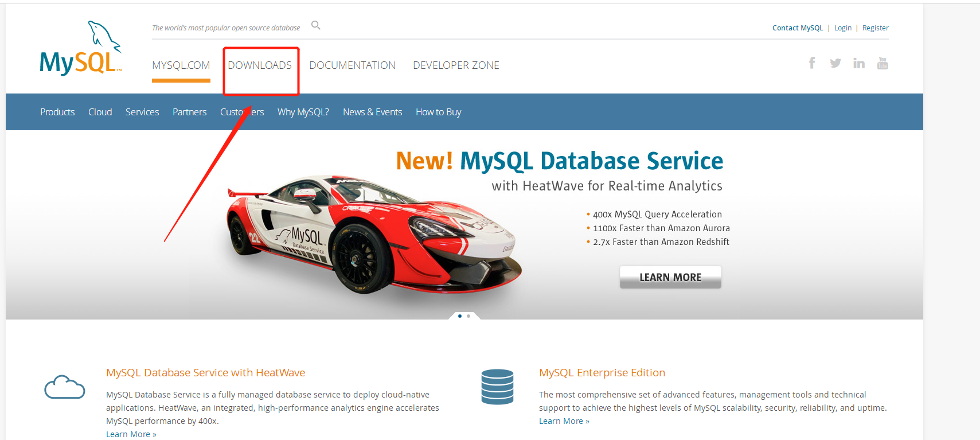Click the race car banner image
Screen dimensions: 980x440
tap(374, 233)
